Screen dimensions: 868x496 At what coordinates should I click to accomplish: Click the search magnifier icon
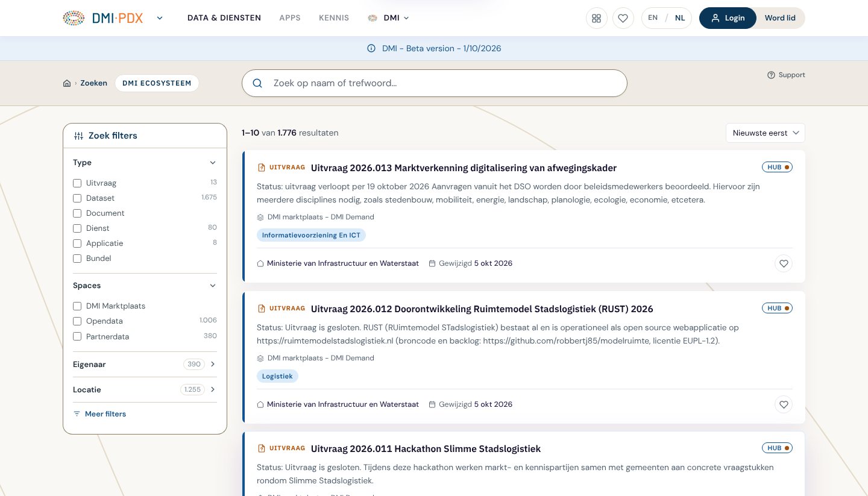coord(257,83)
